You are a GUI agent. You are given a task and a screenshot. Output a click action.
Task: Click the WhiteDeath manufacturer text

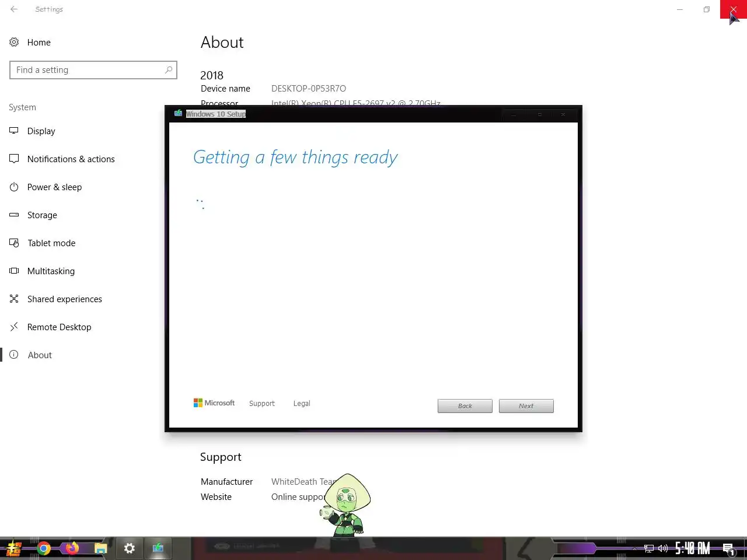tap(303, 482)
